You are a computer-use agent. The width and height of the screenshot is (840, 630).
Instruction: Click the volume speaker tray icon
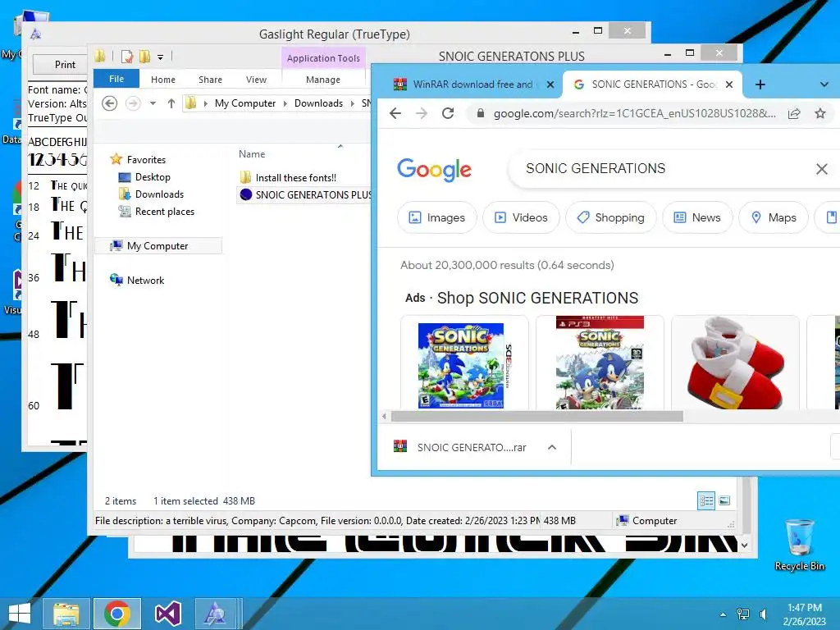[x=763, y=614]
